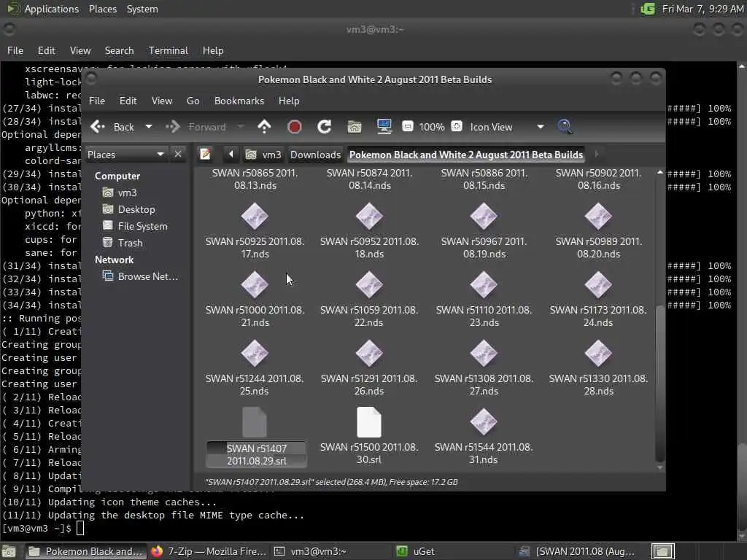Click SWAN r50902 2011.08.16.nds file name
The height and width of the screenshot is (560, 747).
coord(598,179)
